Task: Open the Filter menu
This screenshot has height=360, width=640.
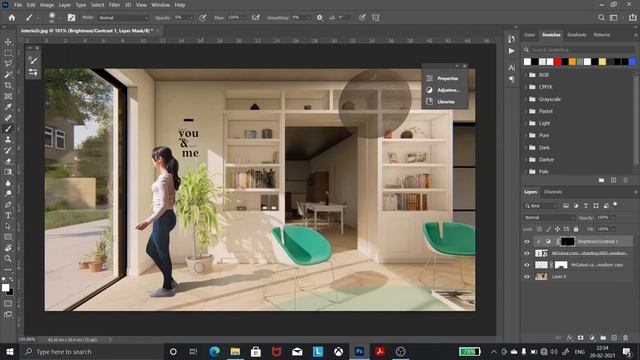Action: (x=114, y=5)
